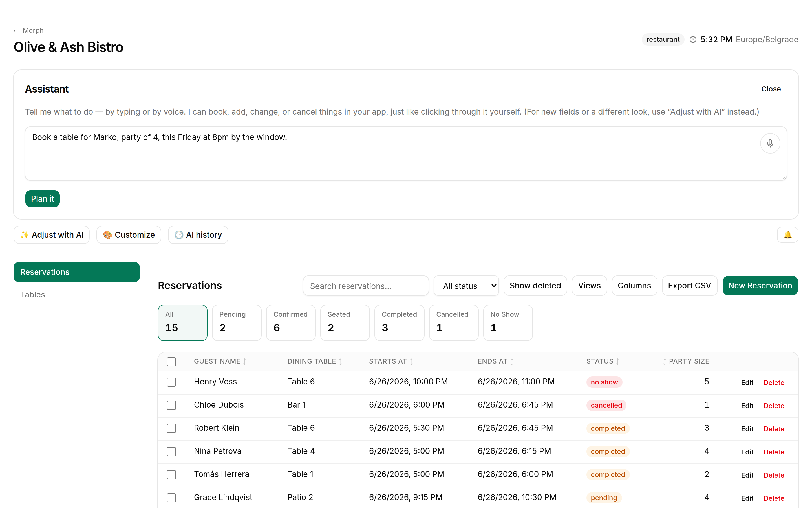Delete the Henry Voss reservation
The height and width of the screenshot is (508, 812).
(x=774, y=383)
